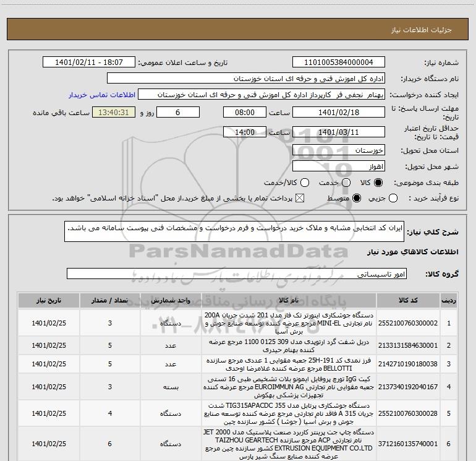Select product code 3712160135740001
Image resolution: width=476 pixels, height=461 pixels.
pyautogui.click(x=408, y=444)
